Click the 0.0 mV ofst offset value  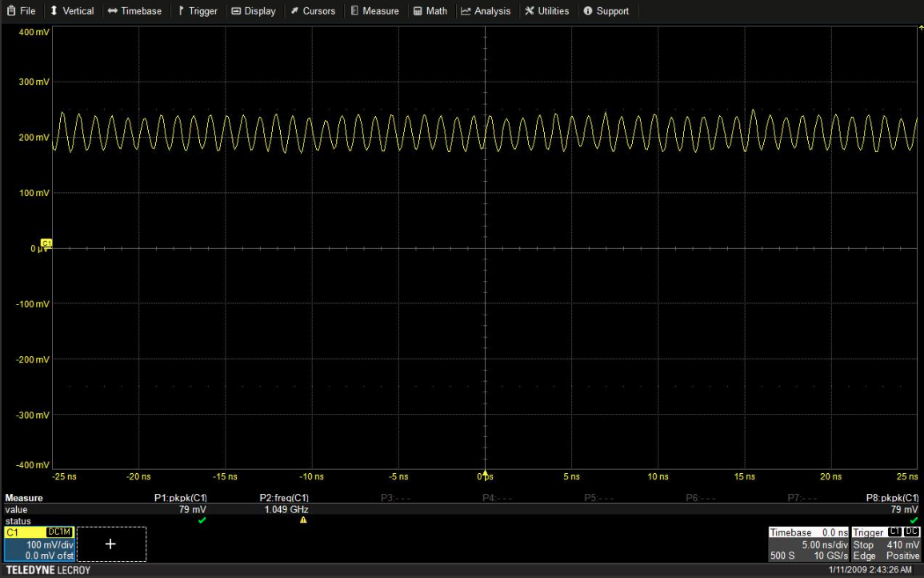pos(50,556)
